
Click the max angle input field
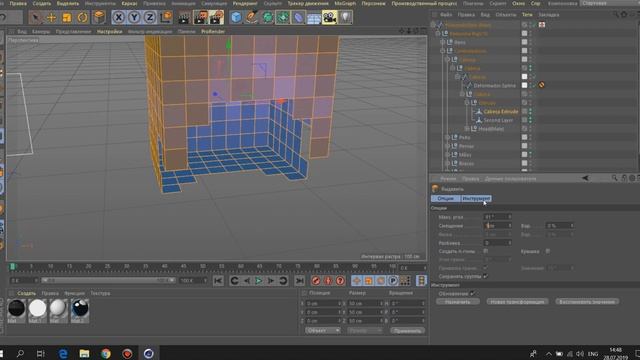498,217
